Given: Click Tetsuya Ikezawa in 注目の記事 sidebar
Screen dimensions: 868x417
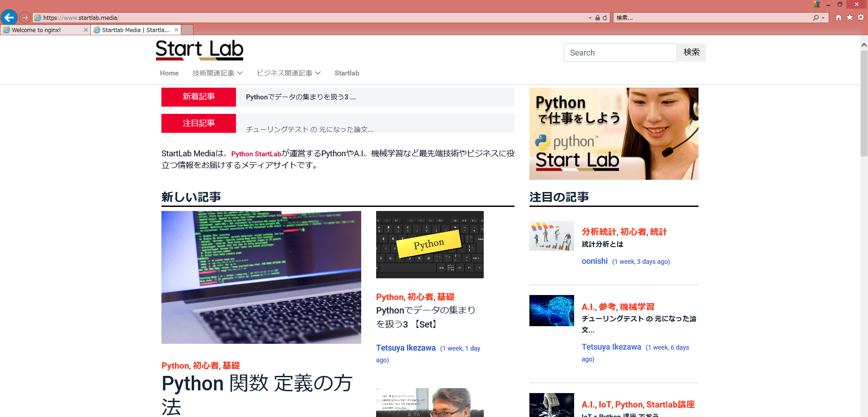Looking at the screenshot, I should point(611,347).
